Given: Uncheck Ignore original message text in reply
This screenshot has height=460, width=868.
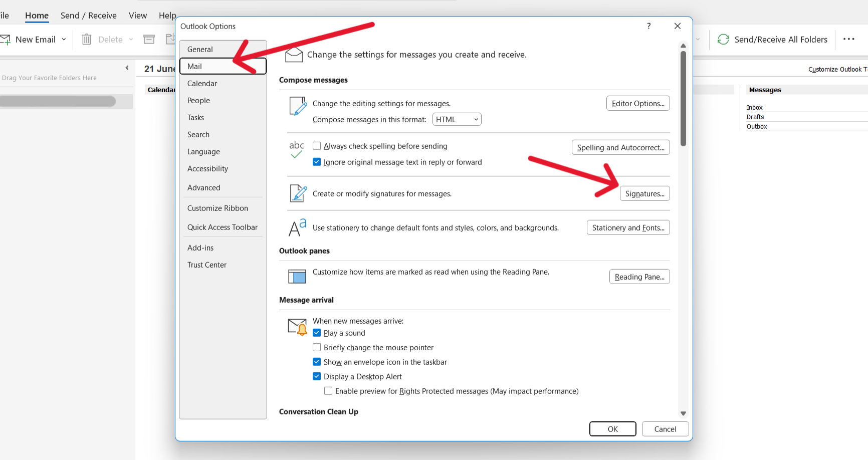Looking at the screenshot, I should (x=317, y=162).
